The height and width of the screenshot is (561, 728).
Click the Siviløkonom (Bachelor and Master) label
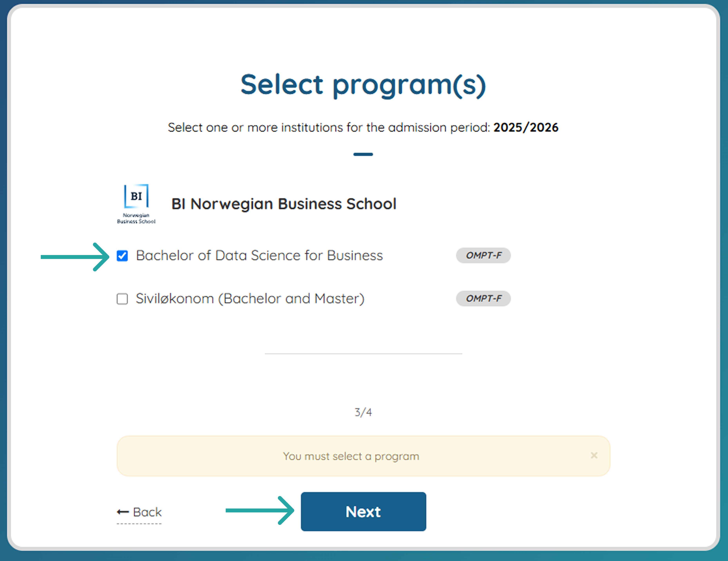[250, 299]
